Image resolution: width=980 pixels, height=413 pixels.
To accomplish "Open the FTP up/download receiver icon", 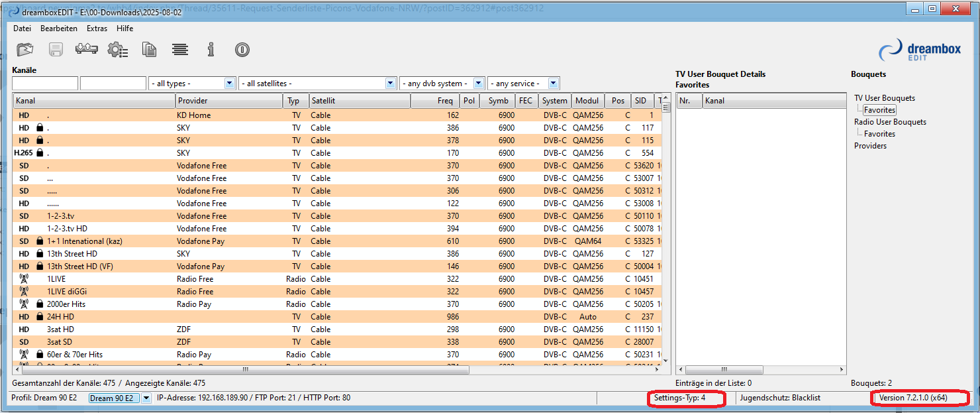I will [87, 50].
